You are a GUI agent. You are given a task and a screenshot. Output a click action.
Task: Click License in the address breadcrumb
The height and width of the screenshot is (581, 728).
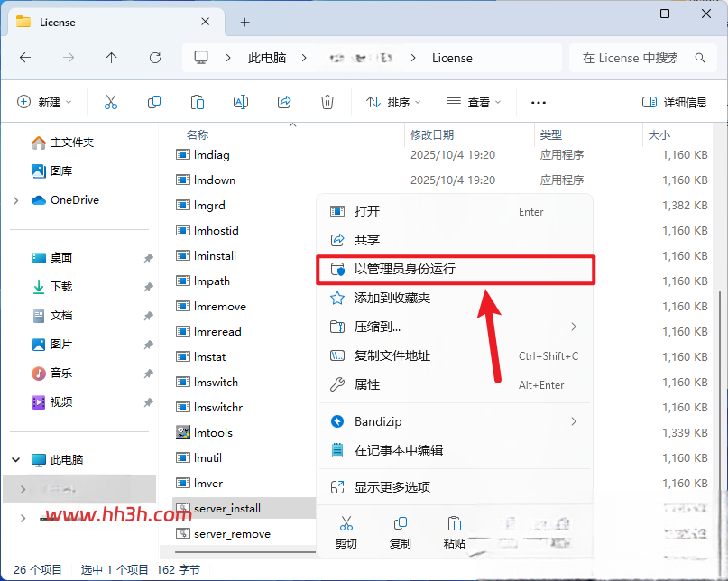coord(452,58)
